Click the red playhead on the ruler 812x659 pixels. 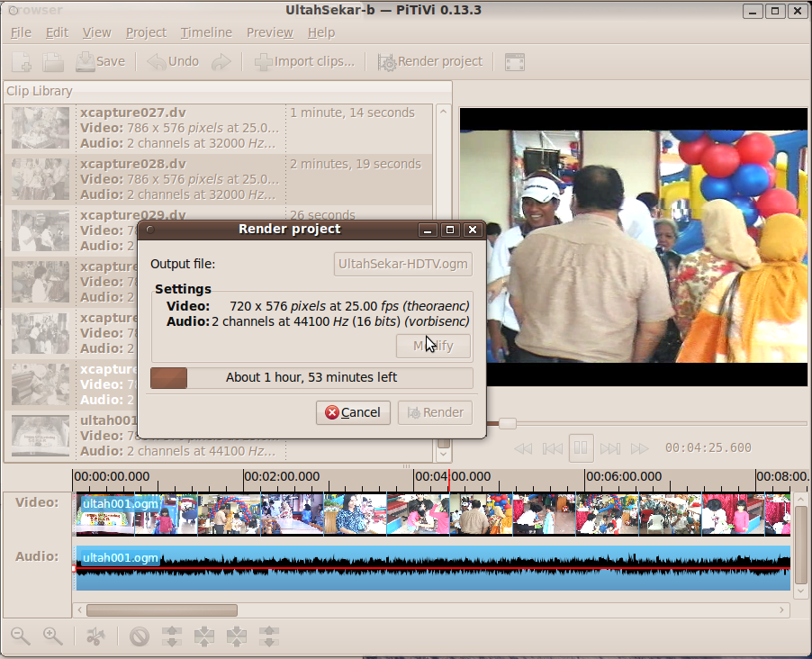pos(449,480)
